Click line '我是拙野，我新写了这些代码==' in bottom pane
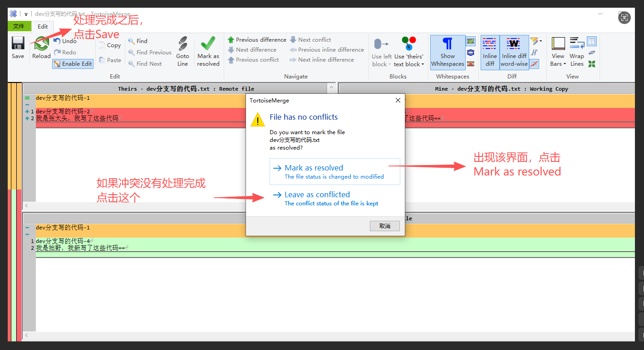This screenshot has width=644, height=350. click(80, 248)
